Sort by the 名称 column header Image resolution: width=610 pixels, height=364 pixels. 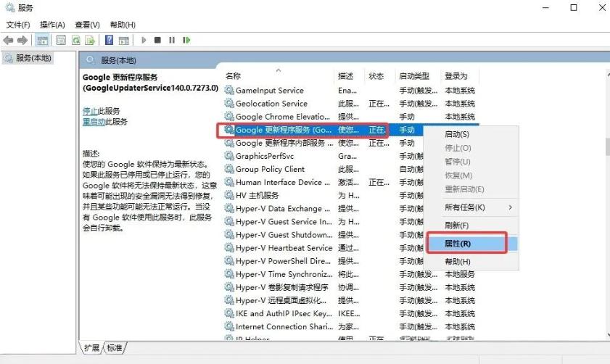click(x=279, y=76)
